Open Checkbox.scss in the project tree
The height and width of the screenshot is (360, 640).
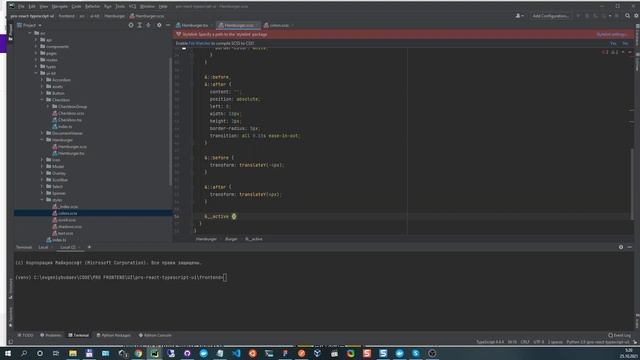click(x=68, y=113)
